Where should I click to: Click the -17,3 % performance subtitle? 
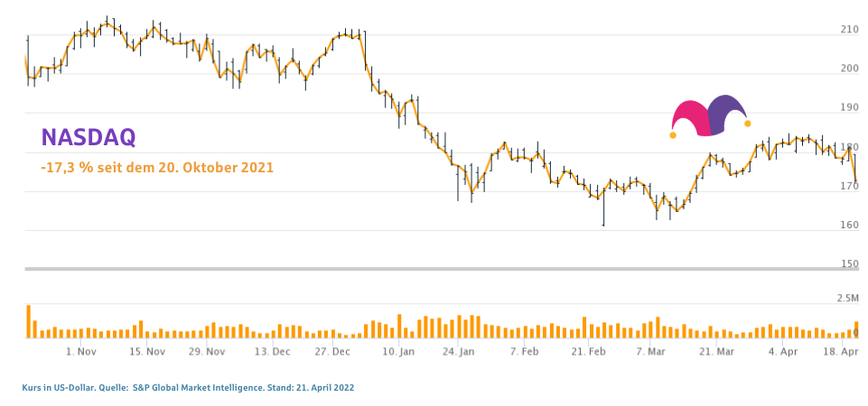pyautogui.click(x=156, y=167)
